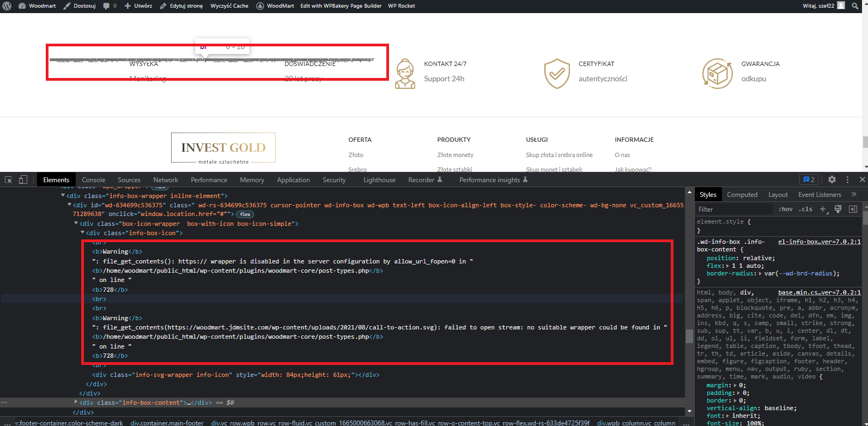The width and height of the screenshot is (868, 426).
Task: Switch to the Network tab
Action: (x=166, y=180)
